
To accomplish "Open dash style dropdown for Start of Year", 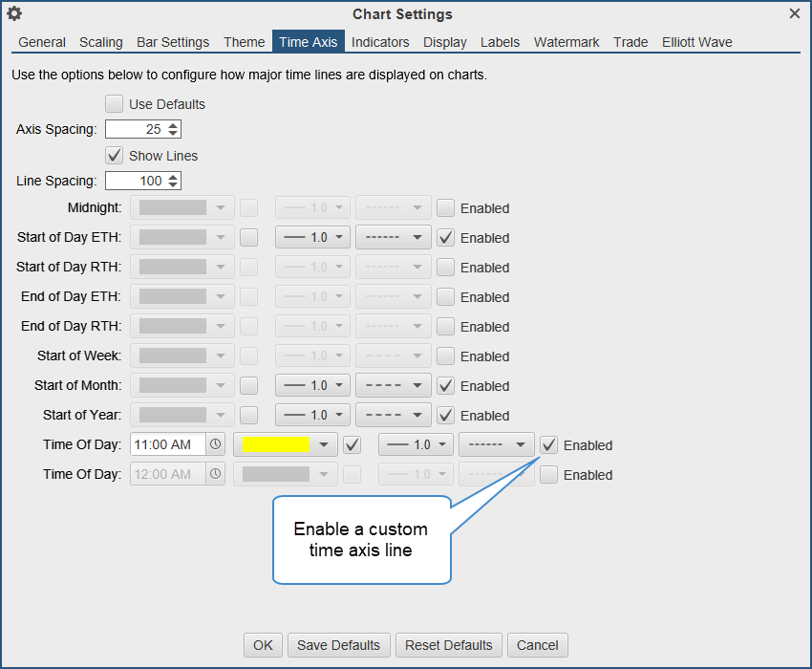I will pos(394,416).
